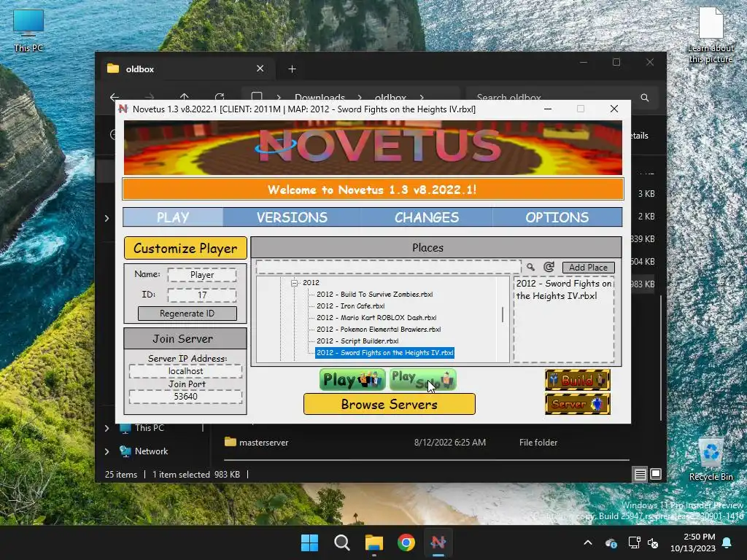The image size is (747, 560).
Task: Click the muted volume tray icon
Action: pyautogui.click(x=653, y=542)
